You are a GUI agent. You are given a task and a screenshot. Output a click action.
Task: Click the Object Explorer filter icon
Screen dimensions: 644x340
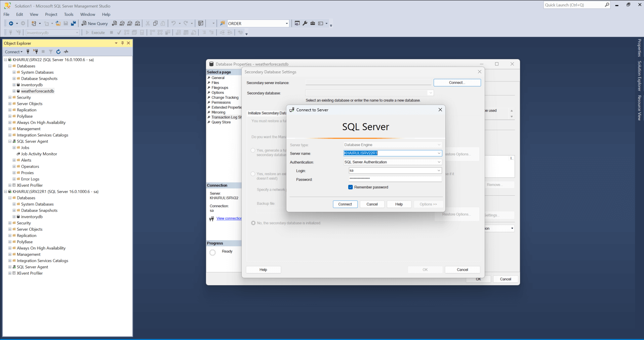coord(51,52)
